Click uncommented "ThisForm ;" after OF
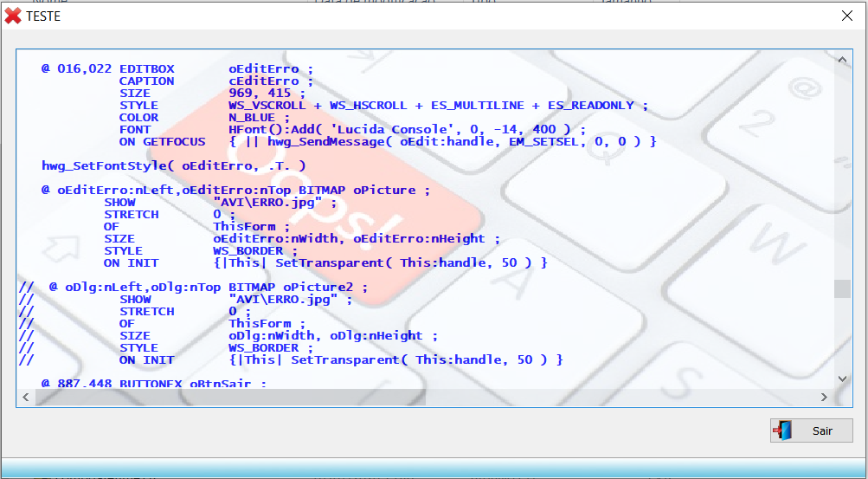 pyautogui.click(x=252, y=226)
